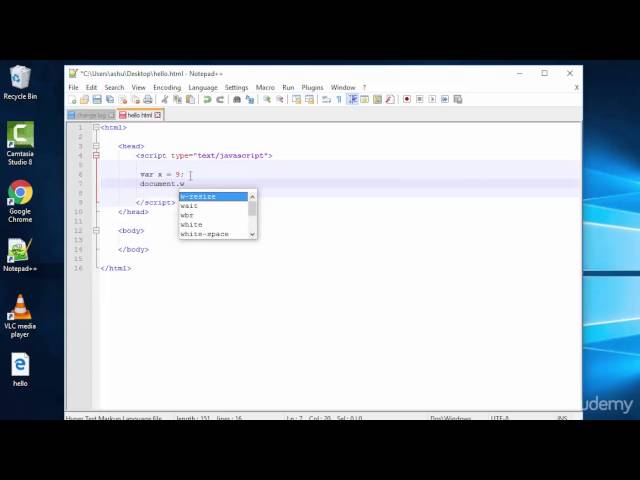
Task: Click autocomplete list scroll down arrow
Action: click(x=252, y=234)
